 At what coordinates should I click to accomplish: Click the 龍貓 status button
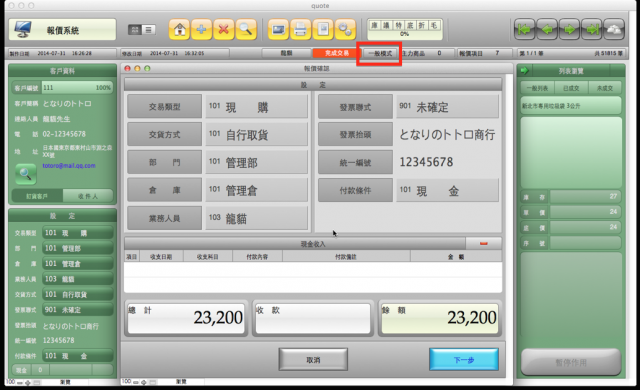tap(286, 53)
